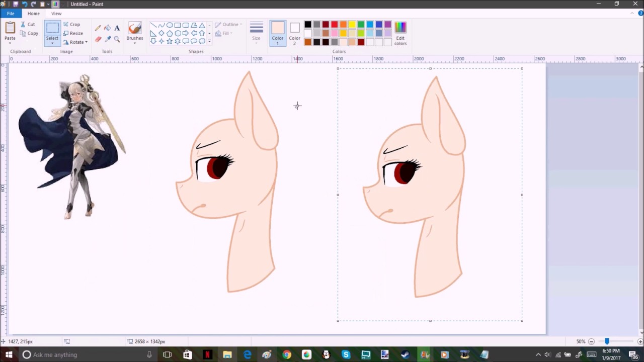Click the right selection resize handle

pos(522,195)
